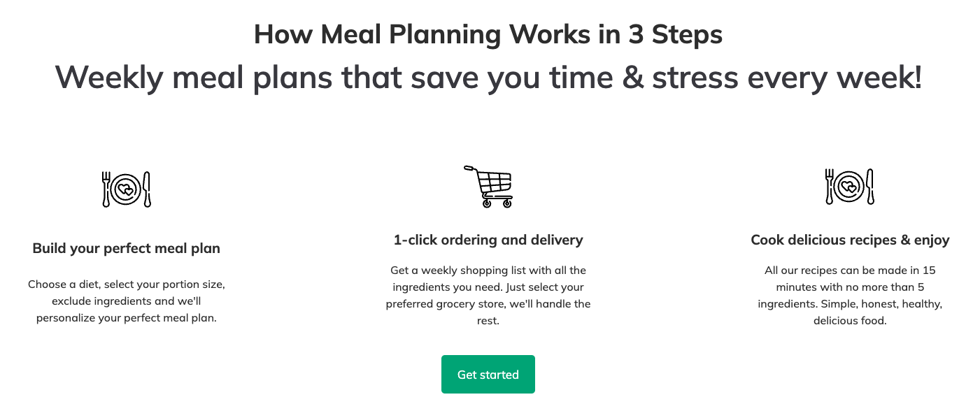The height and width of the screenshot is (404, 980).
Task: Click the heart plate above Cook delicious recipes
Action: [x=850, y=187]
